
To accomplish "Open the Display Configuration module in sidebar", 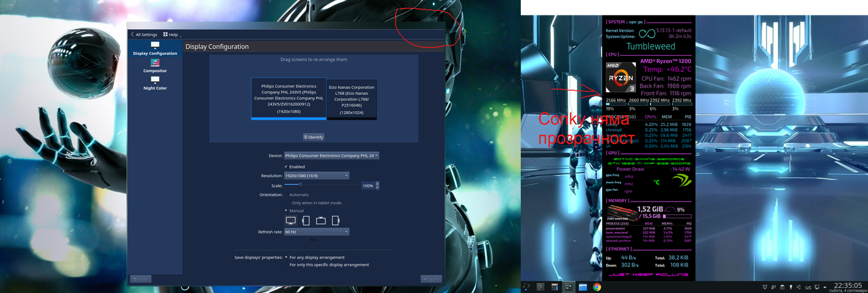I will click(155, 49).
